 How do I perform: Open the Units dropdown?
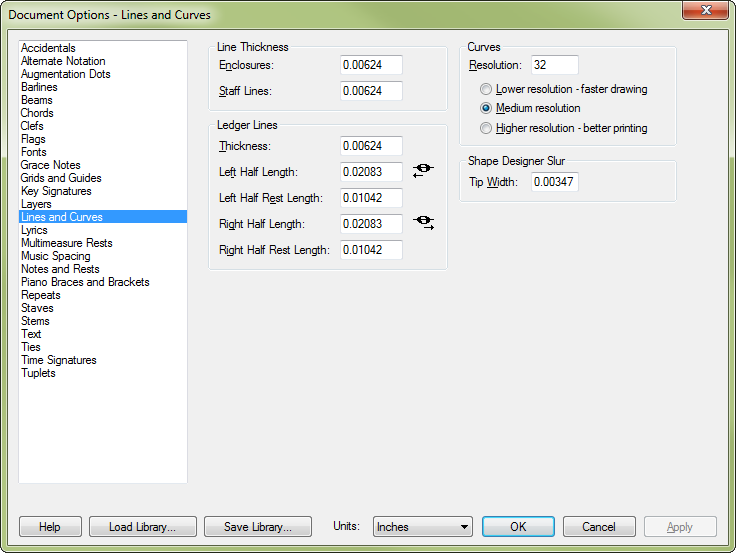click(x=422, y=527)
